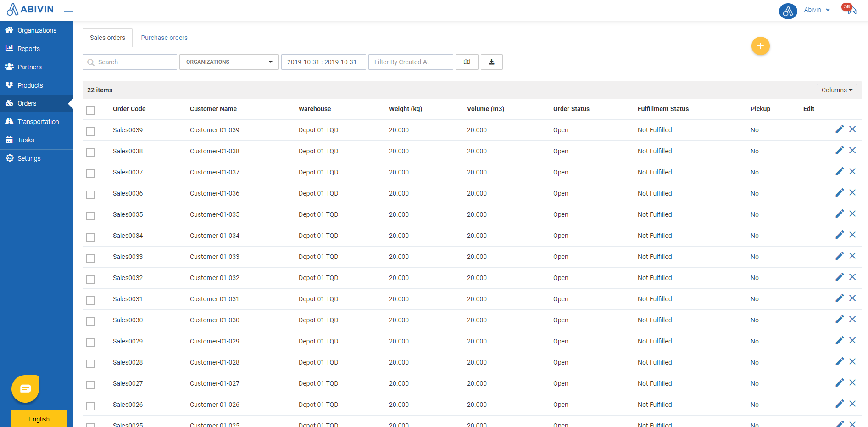The width and height of the screenshot is (868, 427).
Task: Delete order Sales0030 with X icon
Action: point(852,320)
